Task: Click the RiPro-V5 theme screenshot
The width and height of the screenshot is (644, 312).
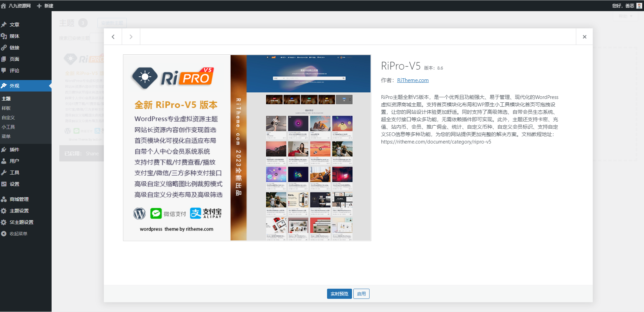Action: [x=247, y=148]
